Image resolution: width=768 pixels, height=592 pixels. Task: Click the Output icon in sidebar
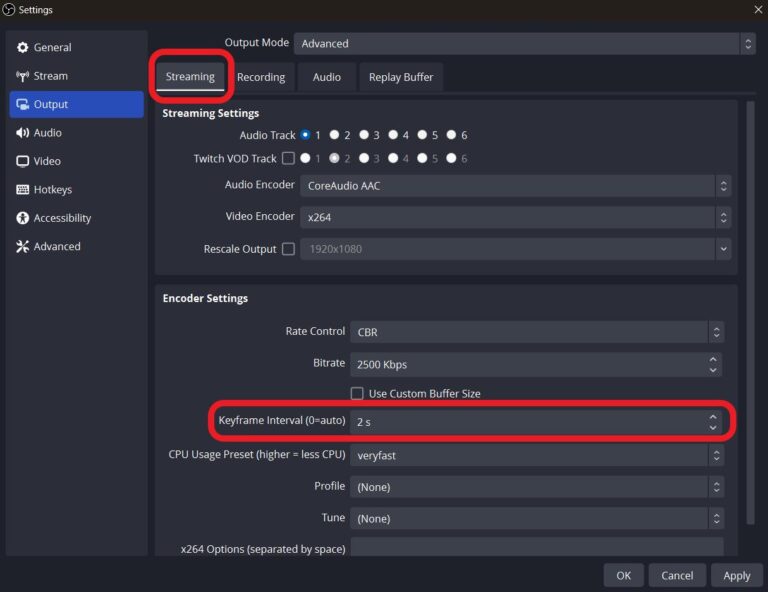click(23, 105)
